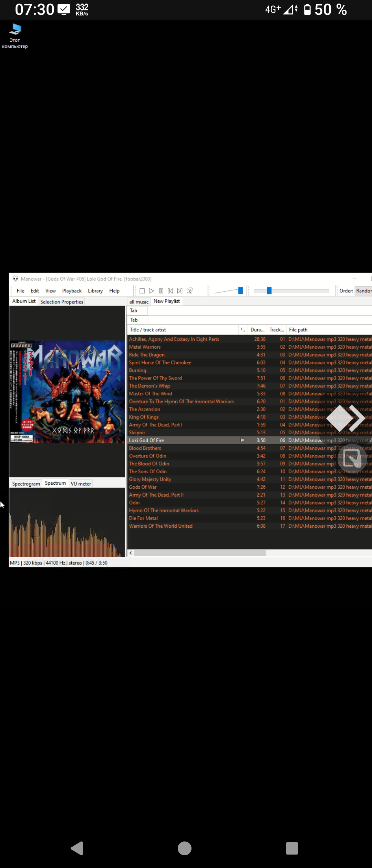The height and width of the screenshot is (868, 372).
Task: Switch to the 'all music' playlist tab
Action: click(x=139, y=302)
